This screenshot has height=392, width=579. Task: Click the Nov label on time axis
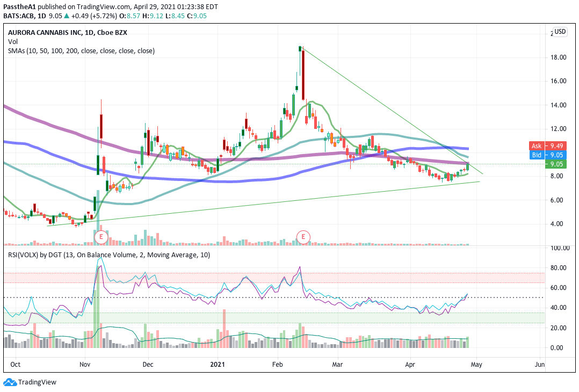[x=85, y=365]
